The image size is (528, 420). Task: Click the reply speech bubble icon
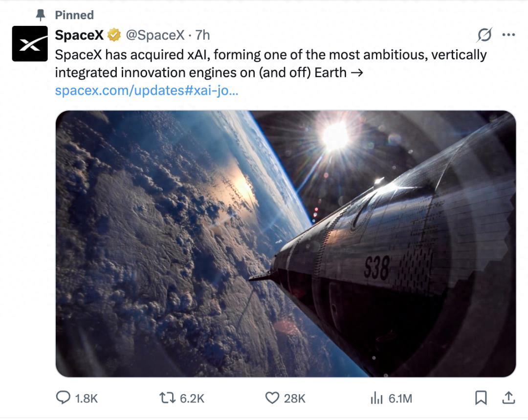pos(63,398)
